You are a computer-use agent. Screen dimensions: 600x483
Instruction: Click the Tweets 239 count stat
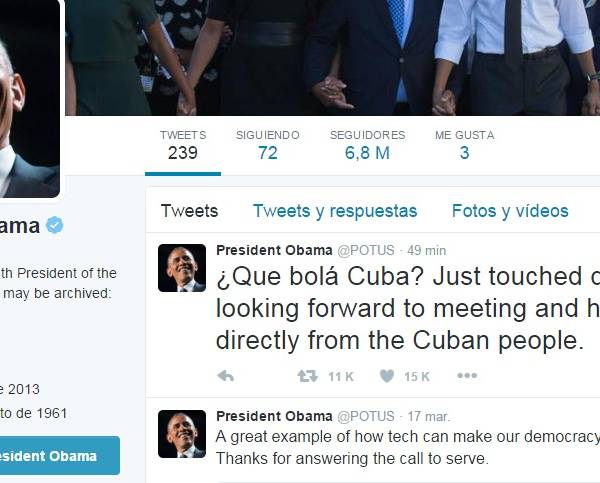pos(183,145)
